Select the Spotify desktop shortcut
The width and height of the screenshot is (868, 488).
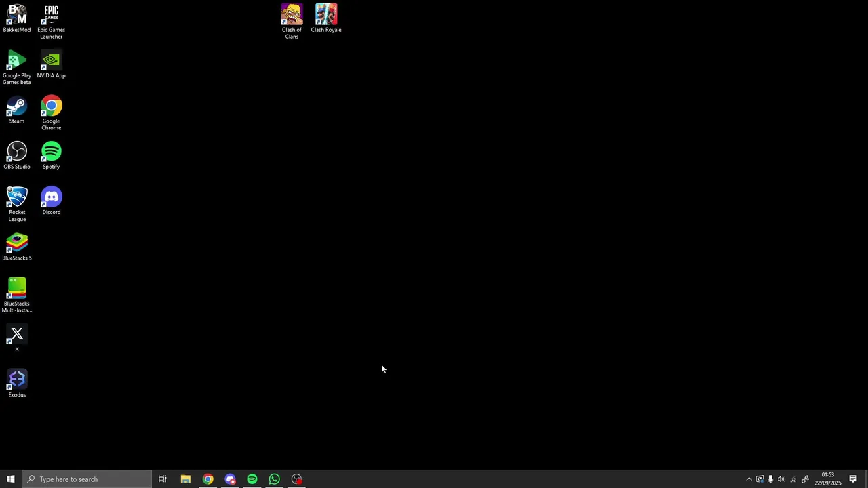(x=52, y=156)
